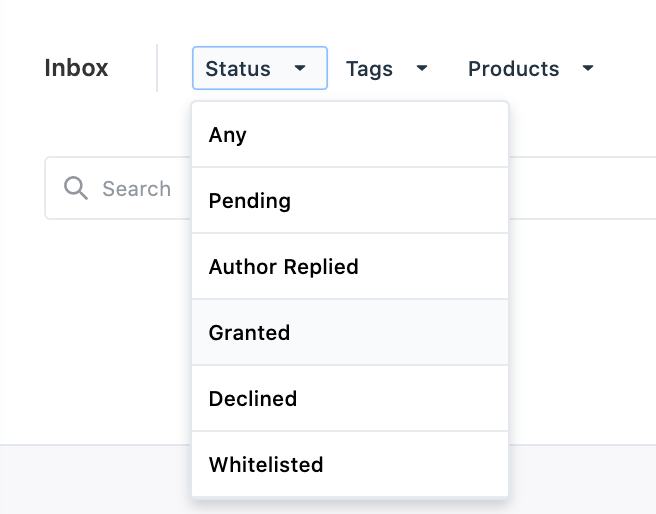This screenshot has width=656, height=514.
Task: Focus the Search input field
Action: 580,189
